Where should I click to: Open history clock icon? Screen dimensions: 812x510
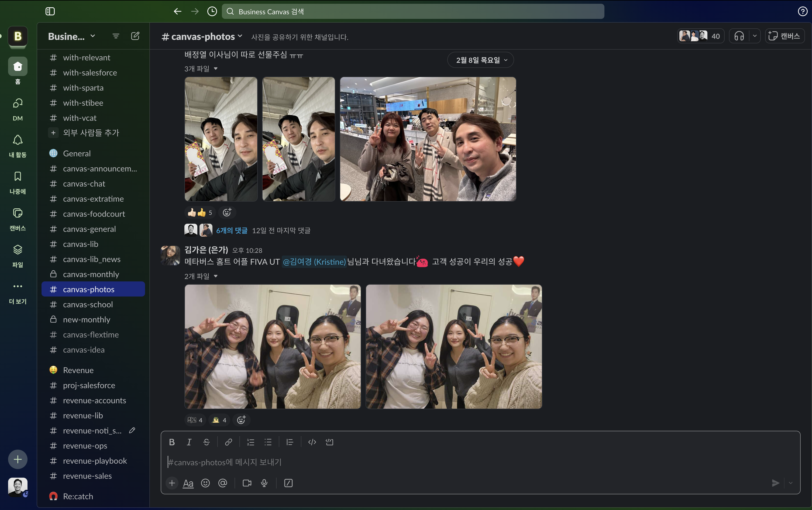[212, 12]
